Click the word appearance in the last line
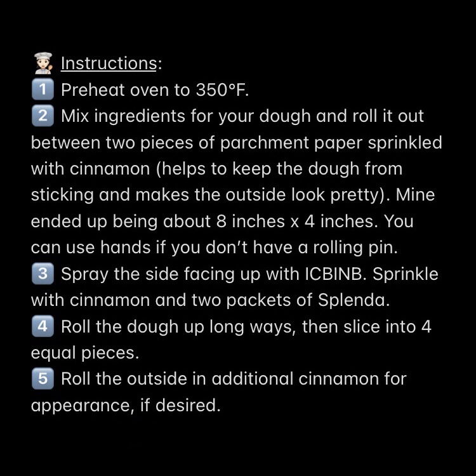The height and width of the screenshot is (476, 476). coord(81,405)
